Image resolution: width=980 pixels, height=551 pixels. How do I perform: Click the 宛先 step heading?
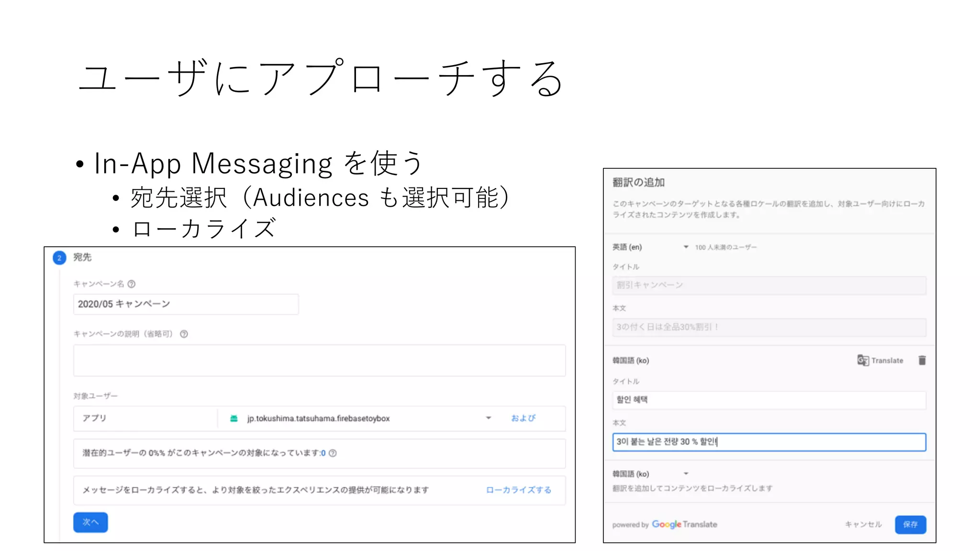[82, 257]
